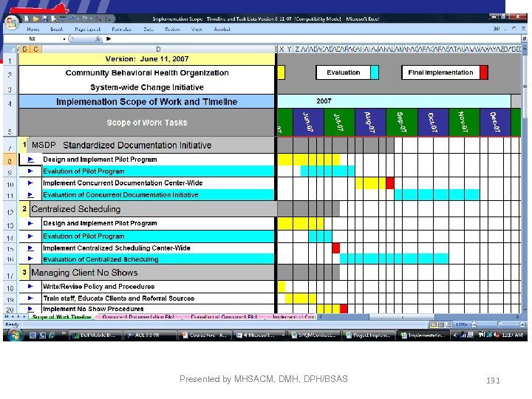Click arrow link beside Implement No Show Procedures
Image resolution: width=532 pixels, height=399 pixels.
[30, 309]
